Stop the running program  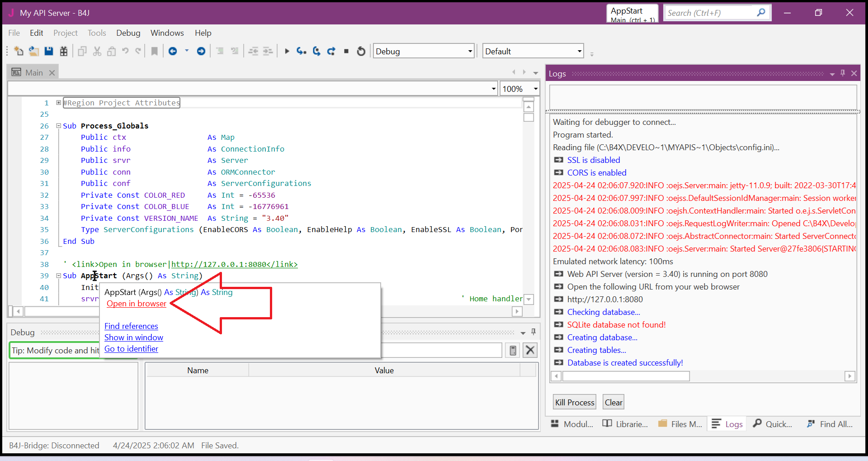click(346, 51)
